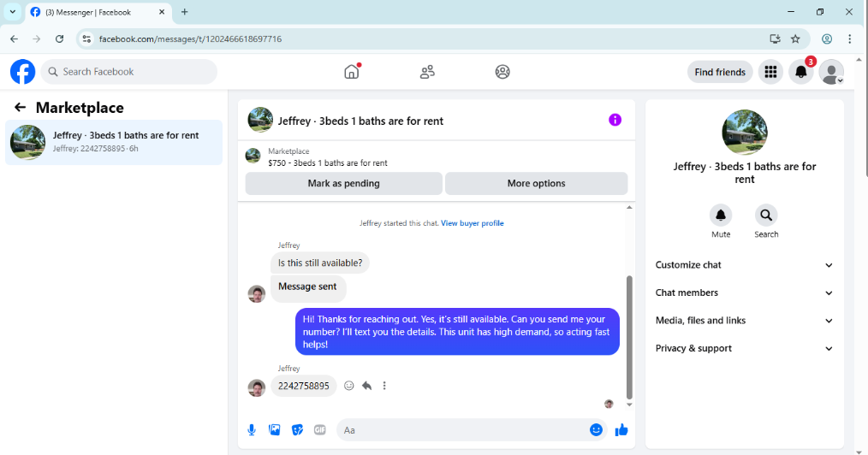React to 2242758895 message with emoji
Image resolution: width=868 pixels, height=455 pixels.
pyautogui.click(x=348, y=386)
